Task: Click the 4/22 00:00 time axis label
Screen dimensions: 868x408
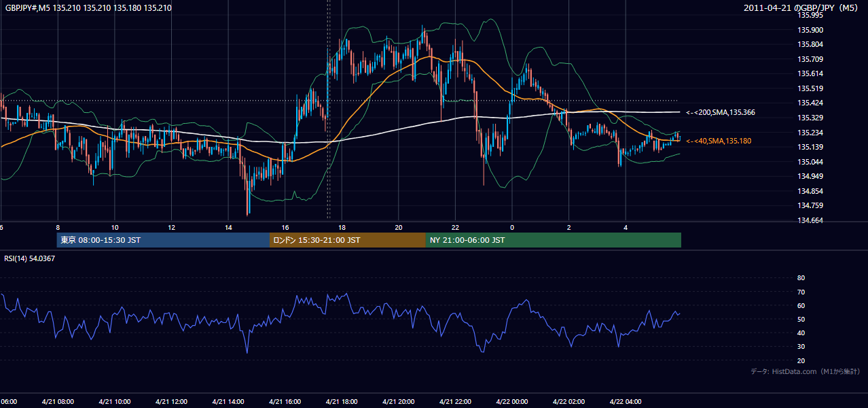Action: click(x=512, y=402)
